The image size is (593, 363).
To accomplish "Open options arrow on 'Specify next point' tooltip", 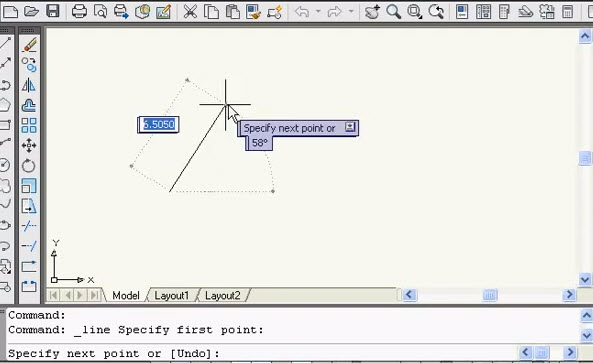I will tap(350, 127).
